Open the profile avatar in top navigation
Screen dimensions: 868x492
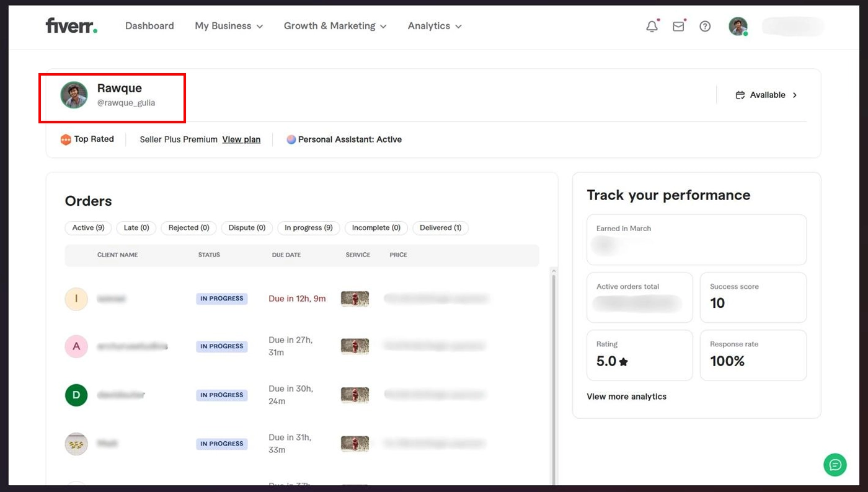(738, 26)
